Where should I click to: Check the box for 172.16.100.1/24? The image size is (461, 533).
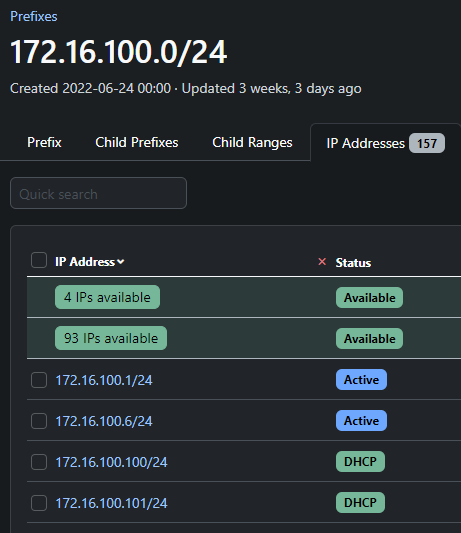click(39, 380)
